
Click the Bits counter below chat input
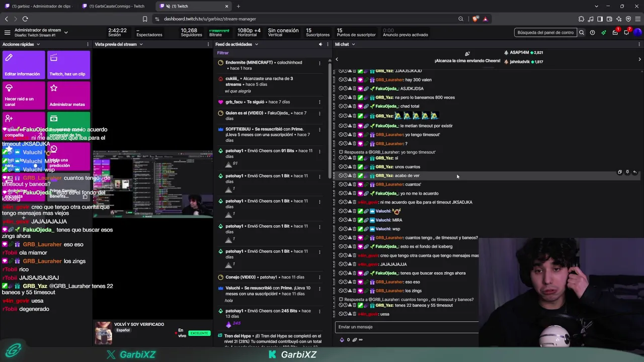(x=345, y=340)
